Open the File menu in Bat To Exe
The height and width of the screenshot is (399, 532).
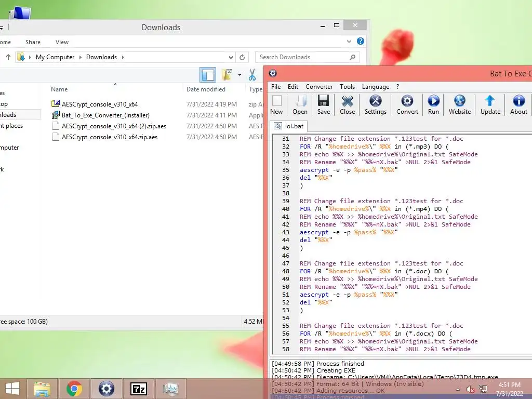click(276, 87)
